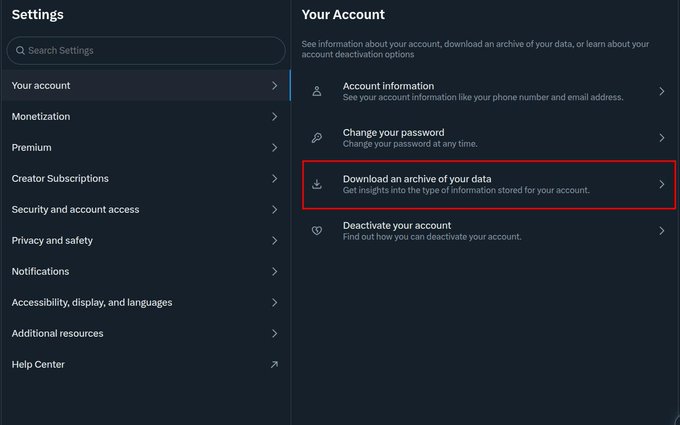Open Download an archive of your data

[489, 184]
